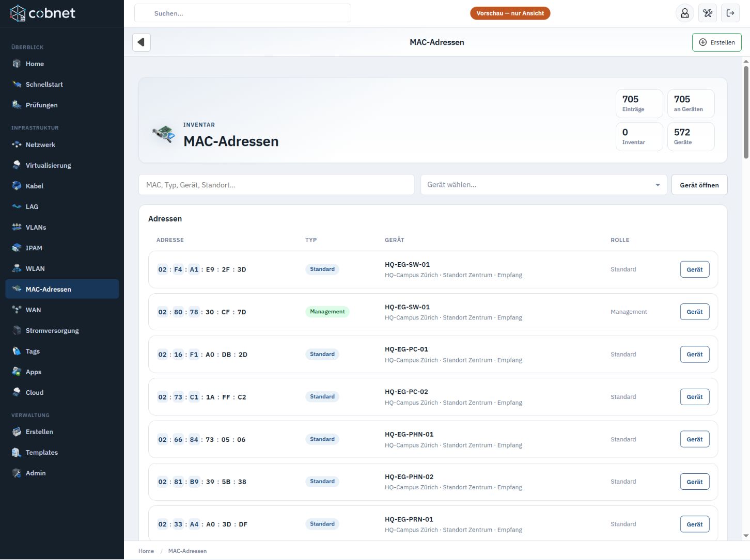Click the VLANs sidebar icon
Image resolution: width=750 pixels, height=560 pixels.
coord(17,228)
